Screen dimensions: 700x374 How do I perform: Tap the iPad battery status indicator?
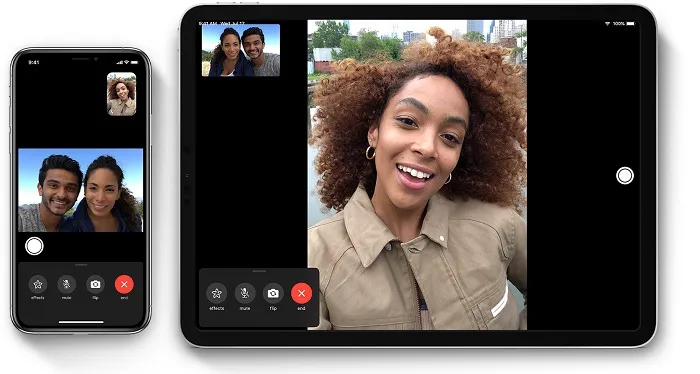pos(630,24)
